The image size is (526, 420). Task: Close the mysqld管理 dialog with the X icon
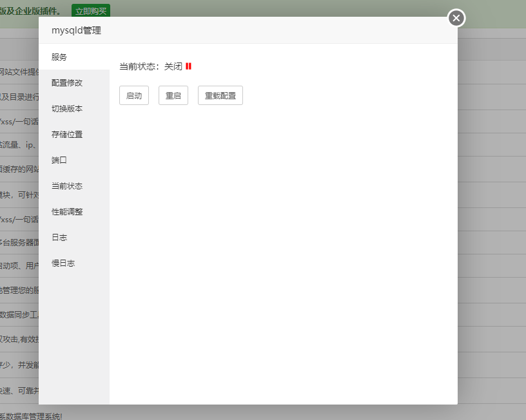click(x=456, y=18)
